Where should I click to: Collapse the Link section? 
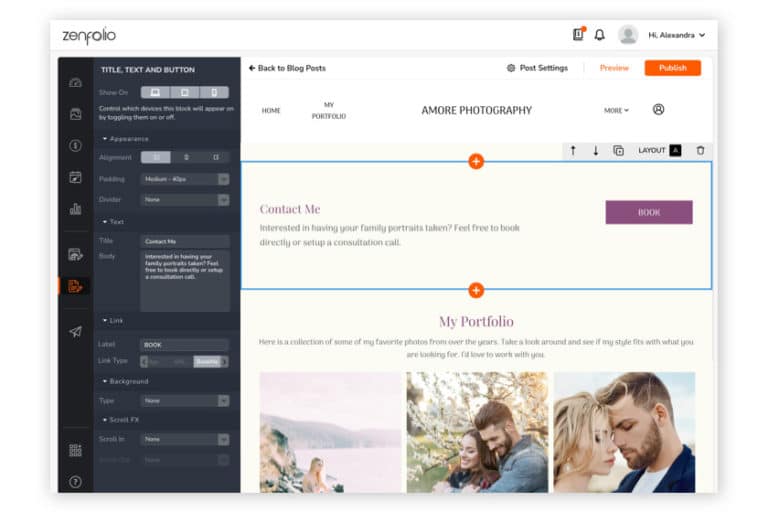(x=112, y=320)
